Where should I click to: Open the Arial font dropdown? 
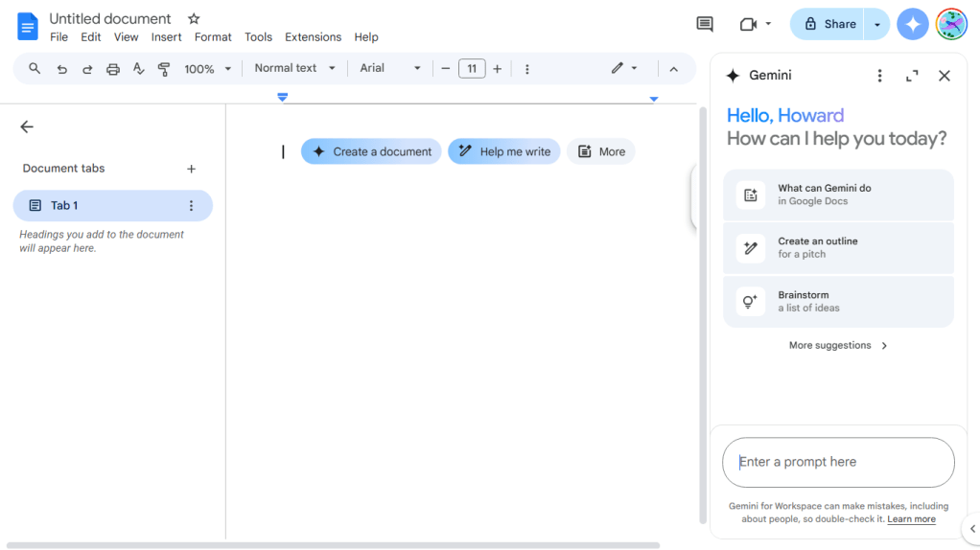389,68
